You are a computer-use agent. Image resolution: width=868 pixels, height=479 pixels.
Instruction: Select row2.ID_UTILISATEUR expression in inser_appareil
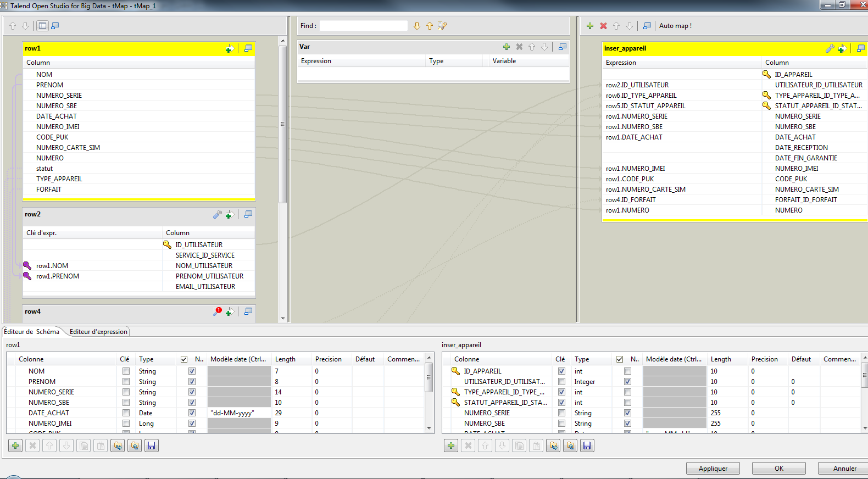[x=637, y=85]
